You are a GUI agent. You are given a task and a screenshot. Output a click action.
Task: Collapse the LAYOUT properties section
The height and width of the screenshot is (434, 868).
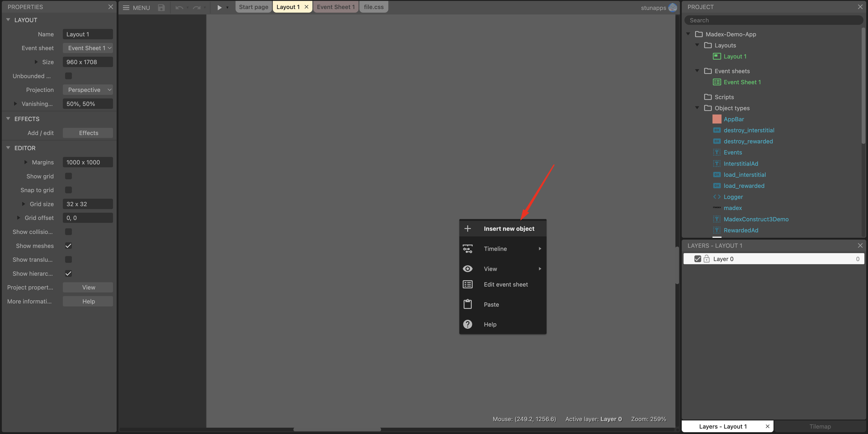pyautogui.click(x=8, y=20)
